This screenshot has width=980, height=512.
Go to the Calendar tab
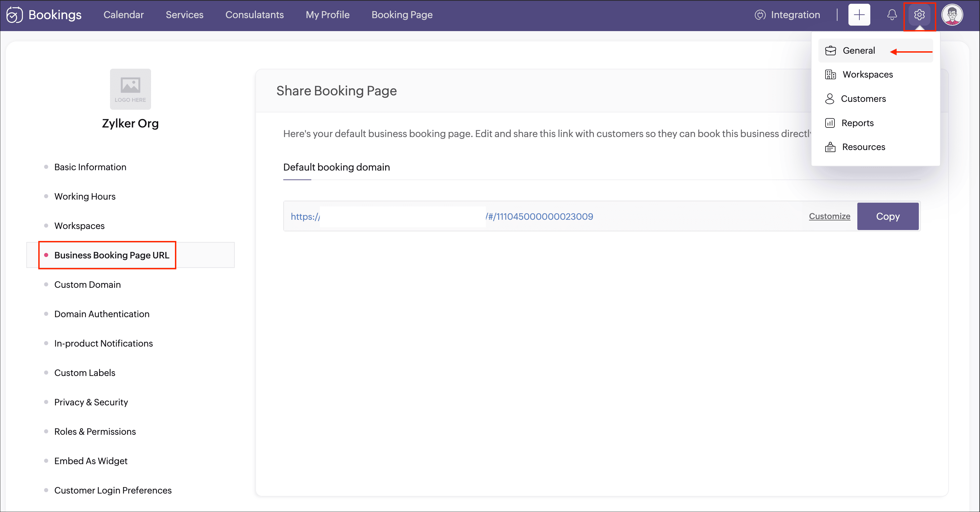[x=123, y=15]
